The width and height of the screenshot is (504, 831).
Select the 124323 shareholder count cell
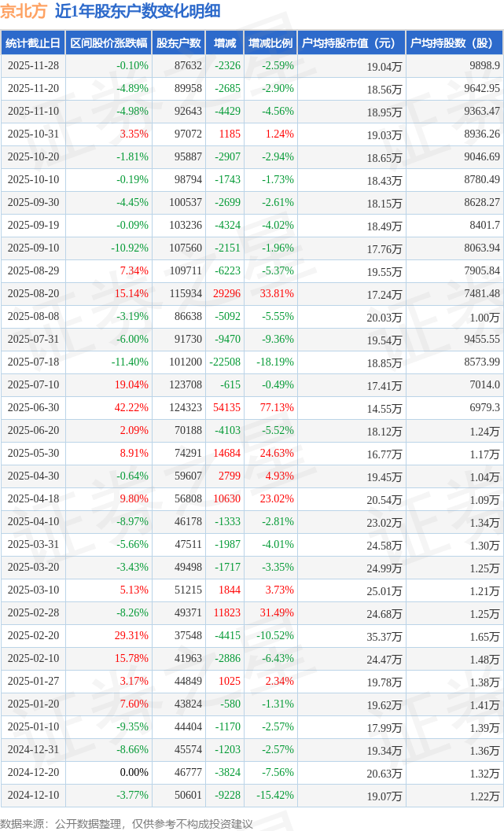pos(185,408)
